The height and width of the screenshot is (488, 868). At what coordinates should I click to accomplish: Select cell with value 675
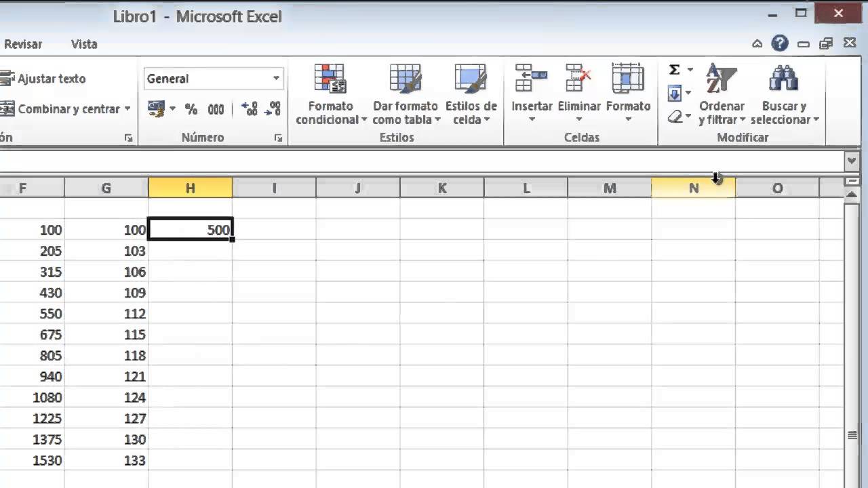click(x=32, y=335)
